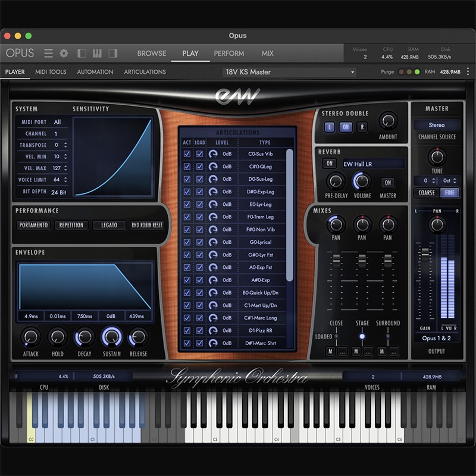Open the three-dot options menu icon

[468, 71]
